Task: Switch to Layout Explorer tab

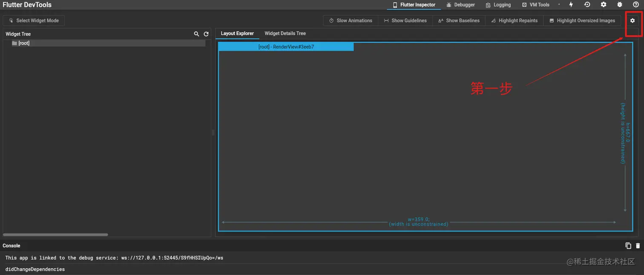Action: coord(237,34)
